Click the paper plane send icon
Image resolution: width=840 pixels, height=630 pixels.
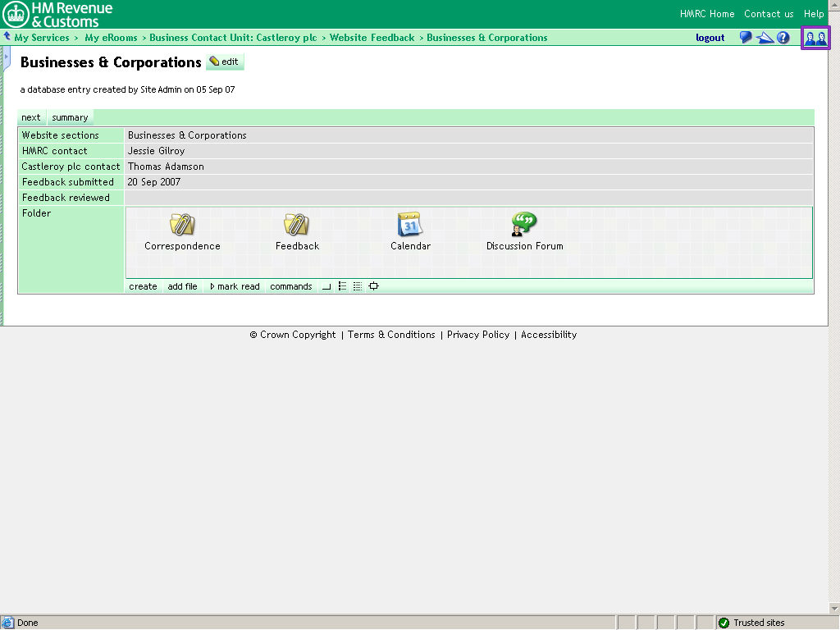(x=765, y=38)
